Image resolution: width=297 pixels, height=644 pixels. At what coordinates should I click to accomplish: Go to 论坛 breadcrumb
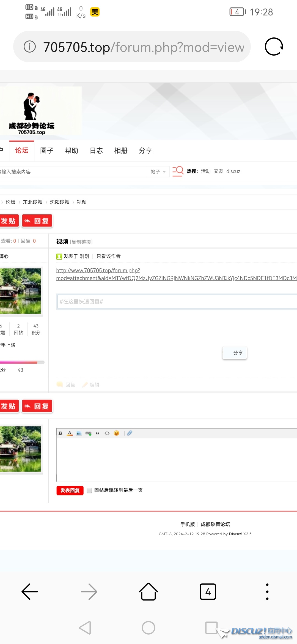(x=10, y=202)
